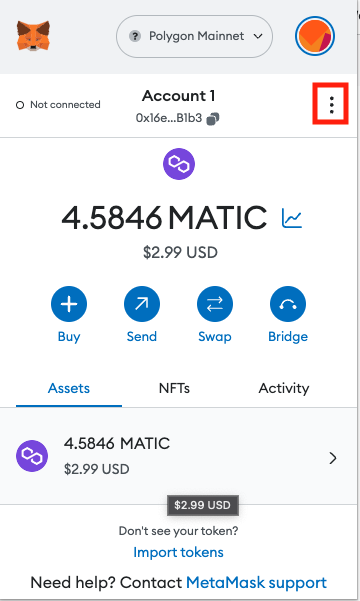Click the Swap arrows icon

215,304
